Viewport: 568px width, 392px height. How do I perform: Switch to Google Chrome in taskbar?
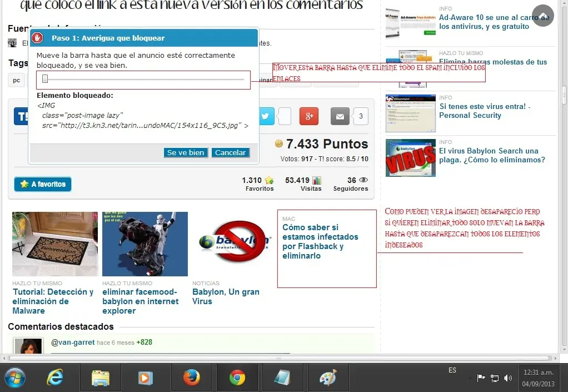pyautogui.click(x=237, y=378)
